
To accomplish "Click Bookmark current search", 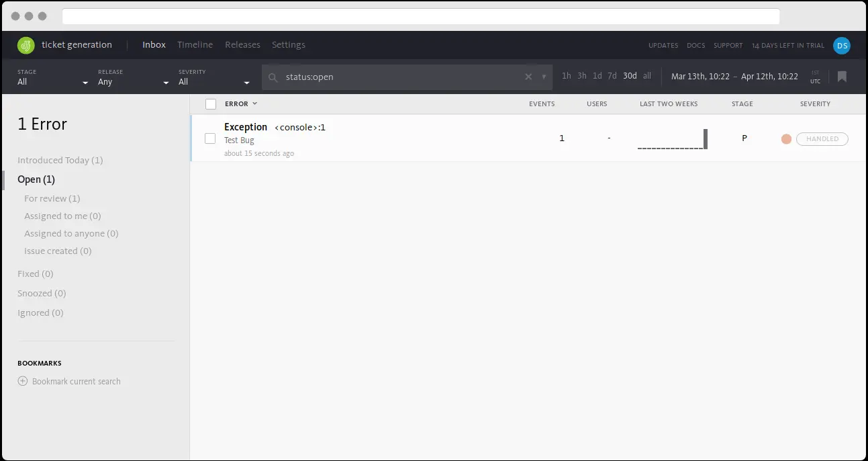I will coord(77,381).
